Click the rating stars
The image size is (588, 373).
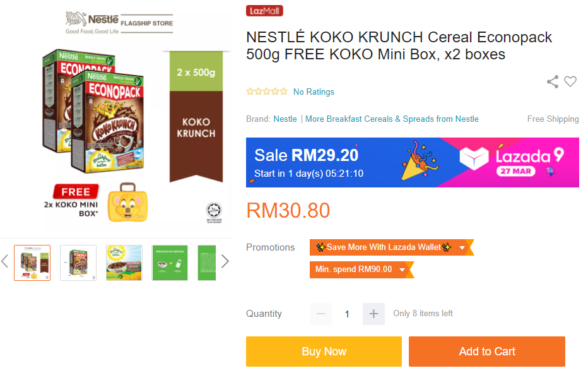[267, 92]
